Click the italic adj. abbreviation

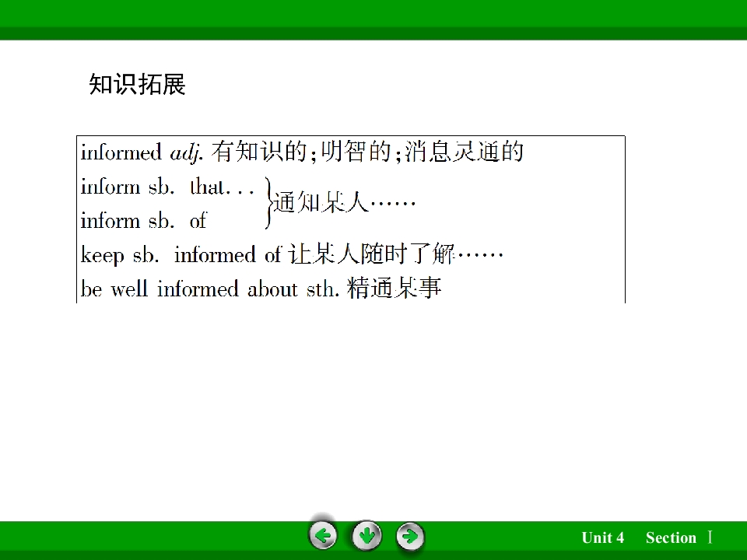click(x=187, y=153)
